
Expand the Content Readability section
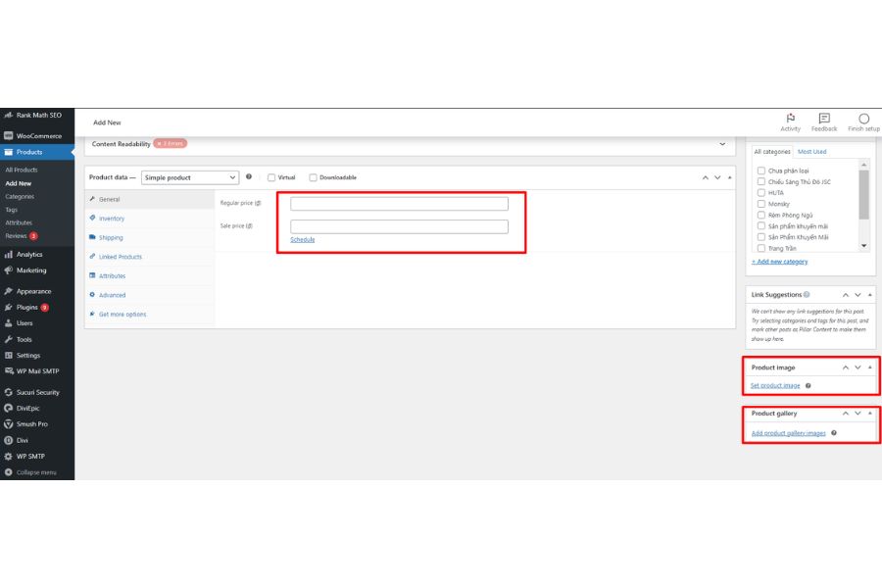point(723,144)
